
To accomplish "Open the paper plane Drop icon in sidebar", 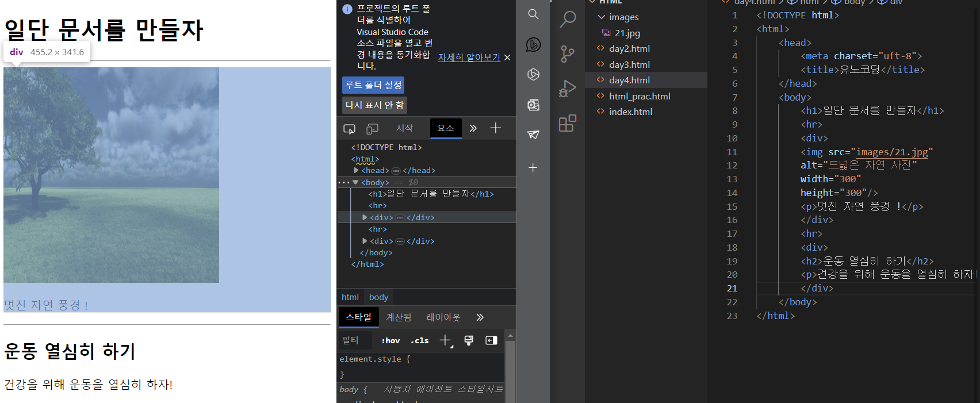I will (533, 135).
